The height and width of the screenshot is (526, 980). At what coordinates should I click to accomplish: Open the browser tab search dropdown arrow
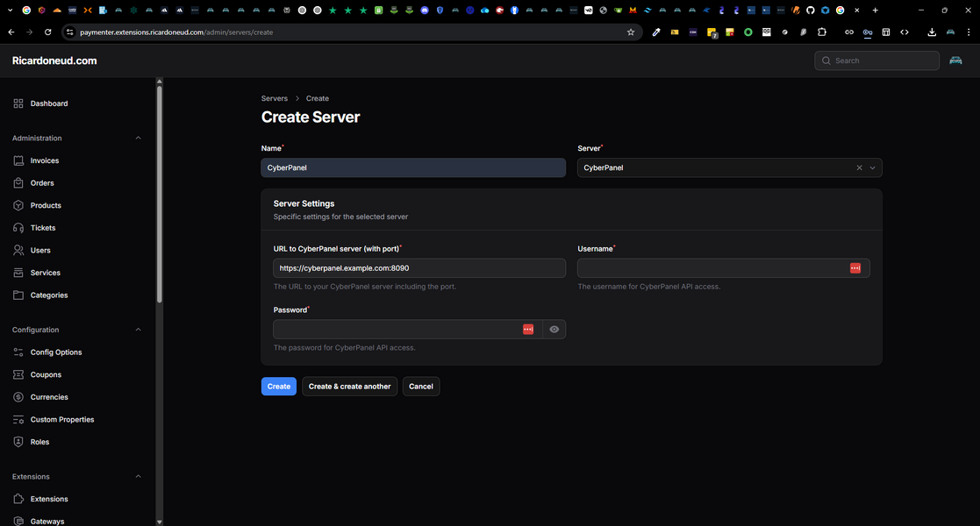[10, 10]
